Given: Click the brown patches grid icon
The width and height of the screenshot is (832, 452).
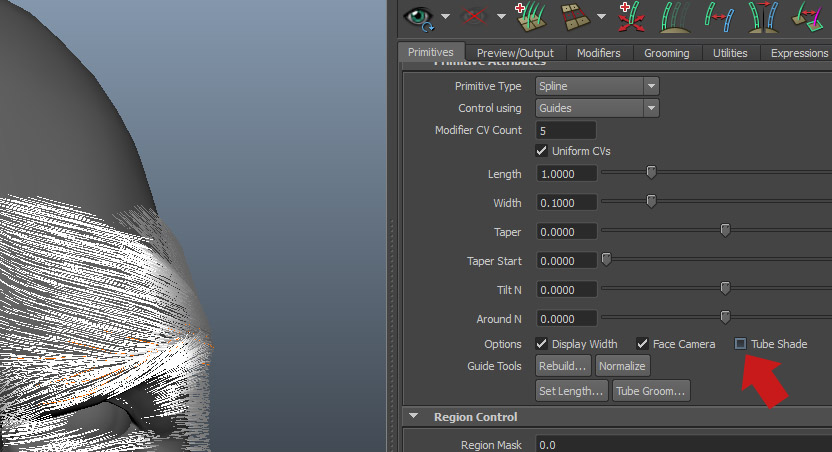Looking at the screenshot, I should click(574, 16).
